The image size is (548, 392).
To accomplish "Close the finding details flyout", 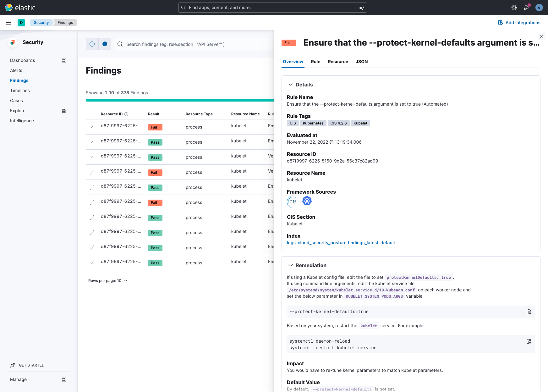I will [x=542, y=36].
